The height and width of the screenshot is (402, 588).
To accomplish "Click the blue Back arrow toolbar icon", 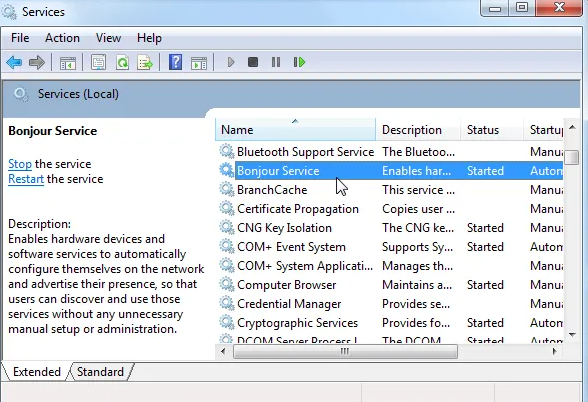I will tap(14, 62).
